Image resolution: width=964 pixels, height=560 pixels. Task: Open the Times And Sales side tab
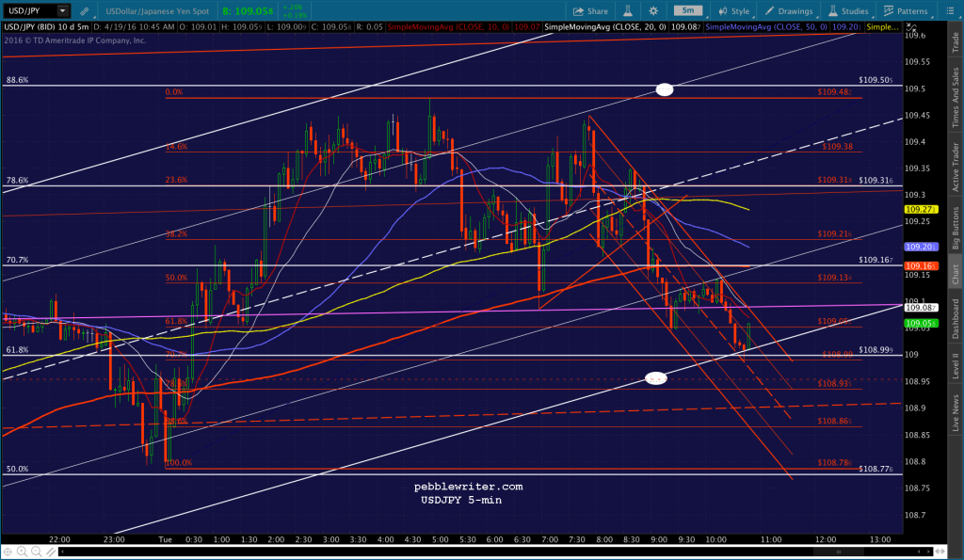[x=956, y=97]
